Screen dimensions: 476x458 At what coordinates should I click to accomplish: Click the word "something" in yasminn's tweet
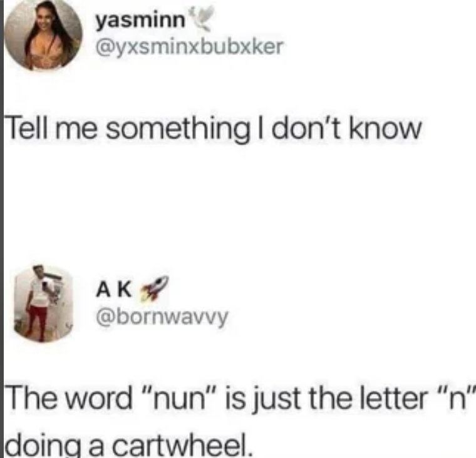click(181, 130)
